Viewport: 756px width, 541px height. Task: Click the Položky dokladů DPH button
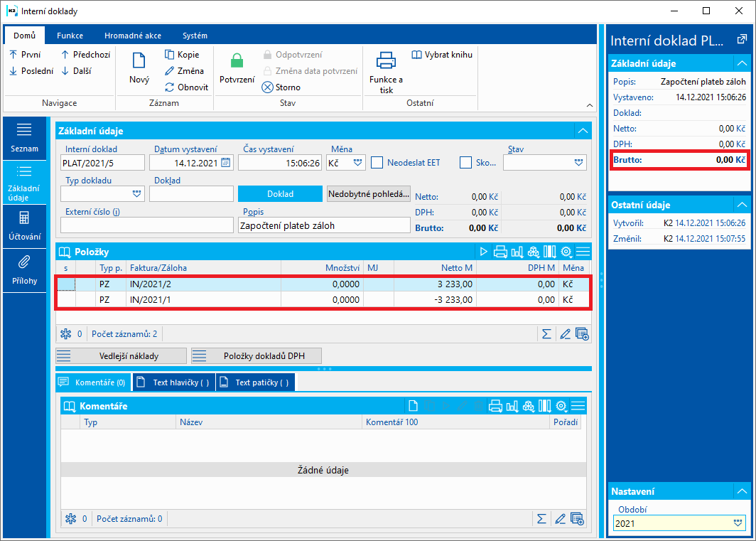click(256, 356)
